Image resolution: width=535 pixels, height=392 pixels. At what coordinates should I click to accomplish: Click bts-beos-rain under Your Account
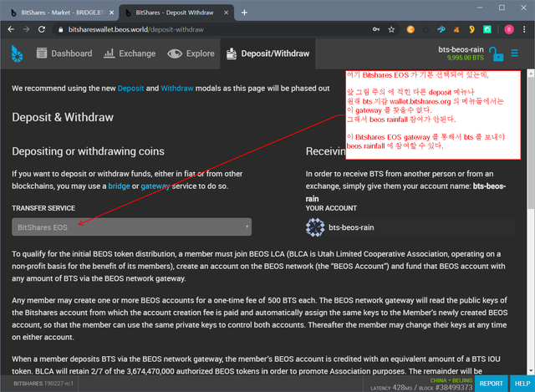pos(351,227)
